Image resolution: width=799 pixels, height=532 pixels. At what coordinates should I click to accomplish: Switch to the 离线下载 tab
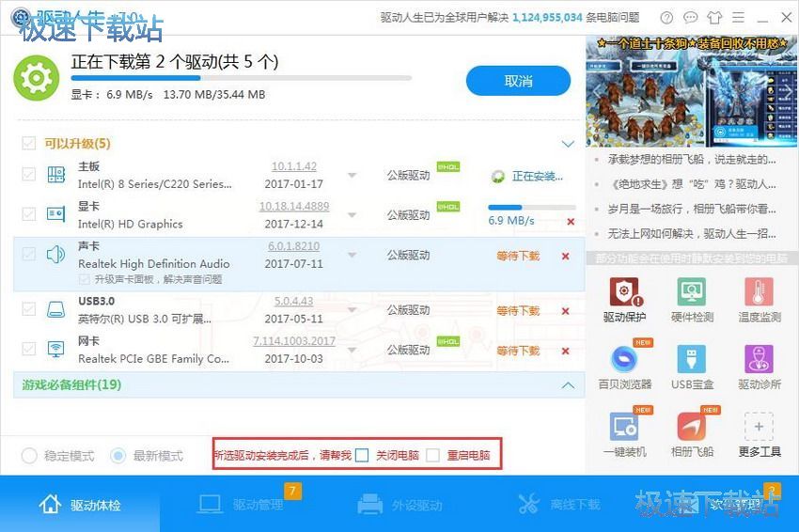559,505
